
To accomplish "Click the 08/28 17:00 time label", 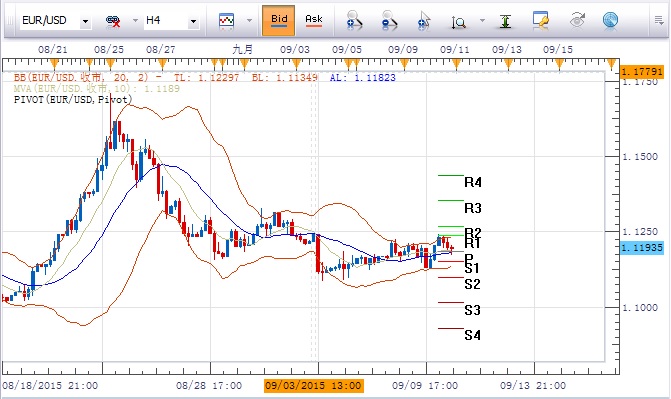I will 209,386.
